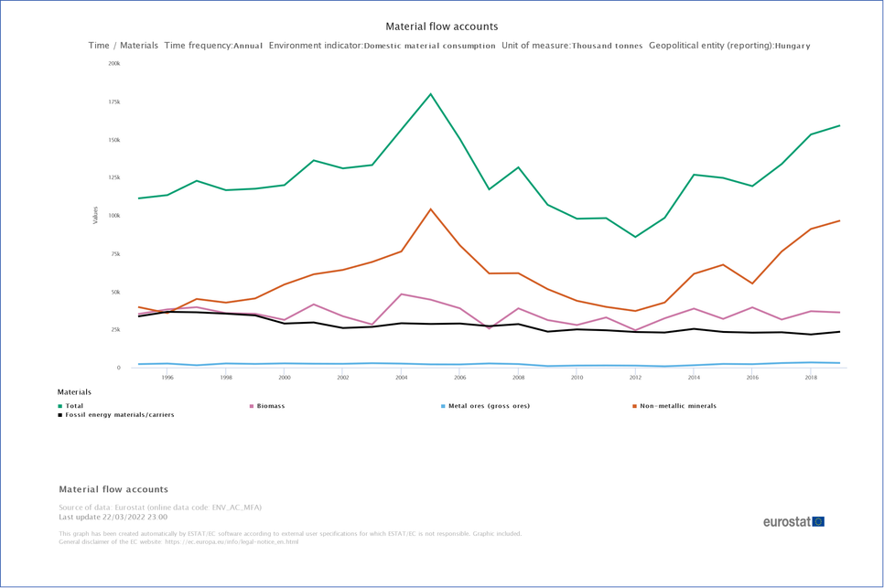
Task: Click the green Total legend square
Action: point(60,406)
